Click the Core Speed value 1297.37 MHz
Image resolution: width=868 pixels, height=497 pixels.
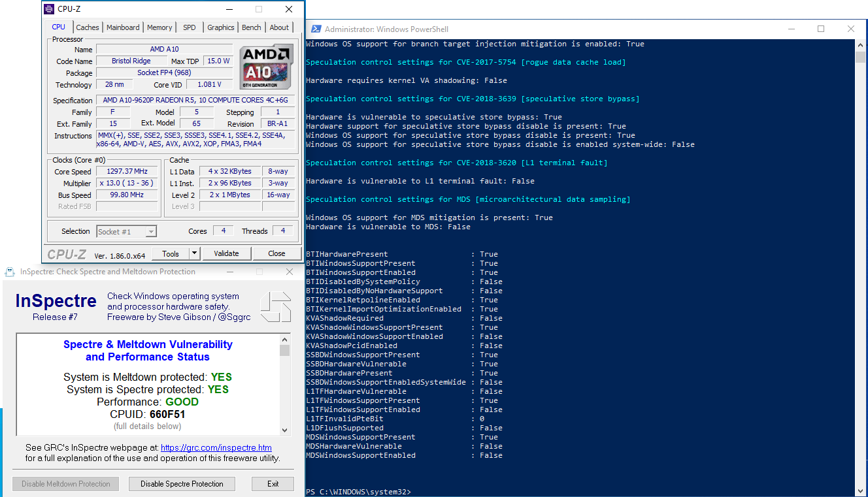point(127,172)
